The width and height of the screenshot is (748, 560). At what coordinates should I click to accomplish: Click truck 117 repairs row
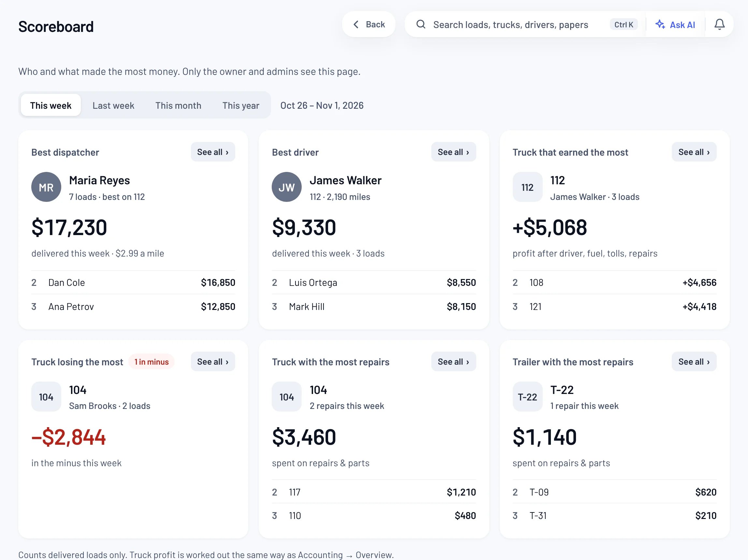[374, 492]
